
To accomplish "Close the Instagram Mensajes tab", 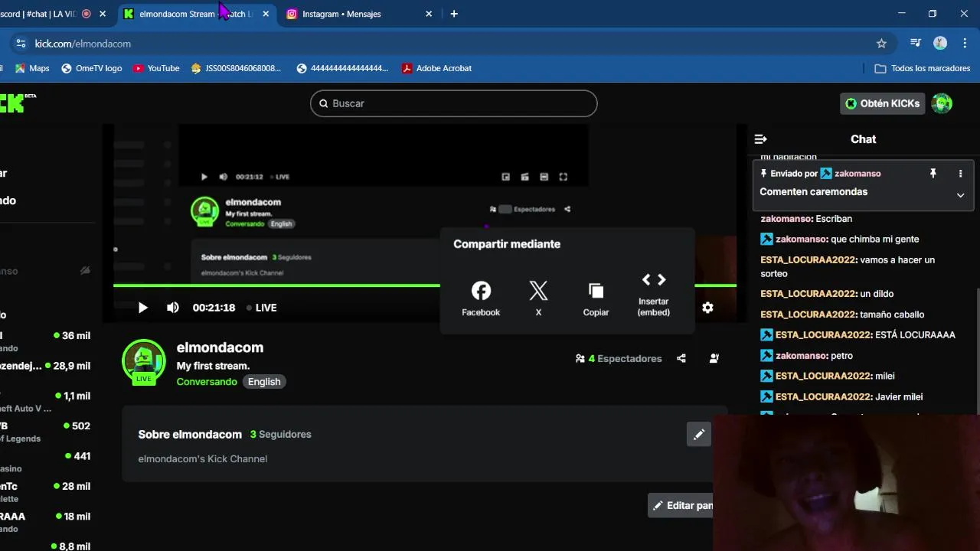I will [429, 14].
